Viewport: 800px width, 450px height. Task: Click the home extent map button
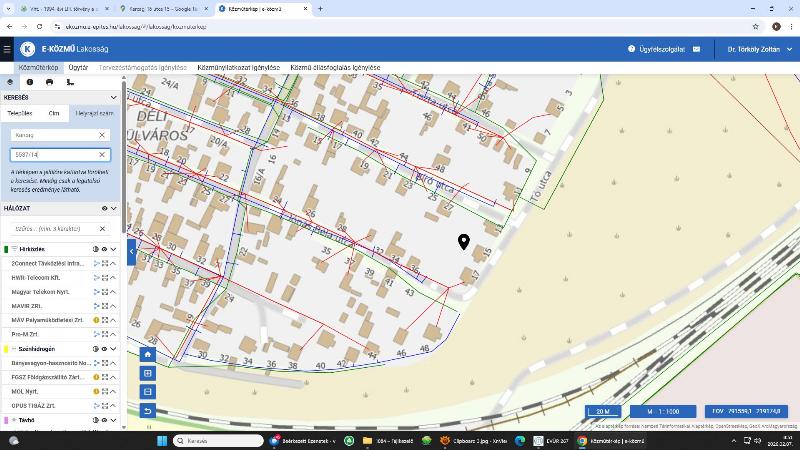click(x=148, y=354)
